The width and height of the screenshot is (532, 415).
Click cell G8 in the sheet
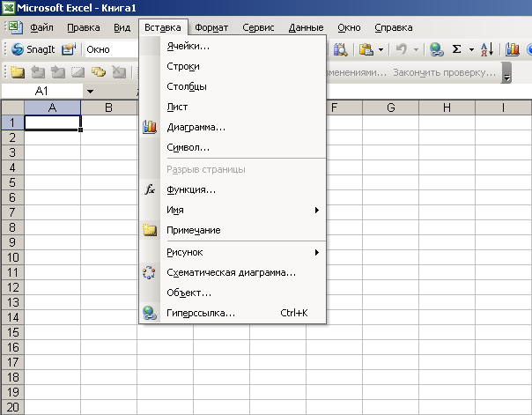[x=390, y=227]
